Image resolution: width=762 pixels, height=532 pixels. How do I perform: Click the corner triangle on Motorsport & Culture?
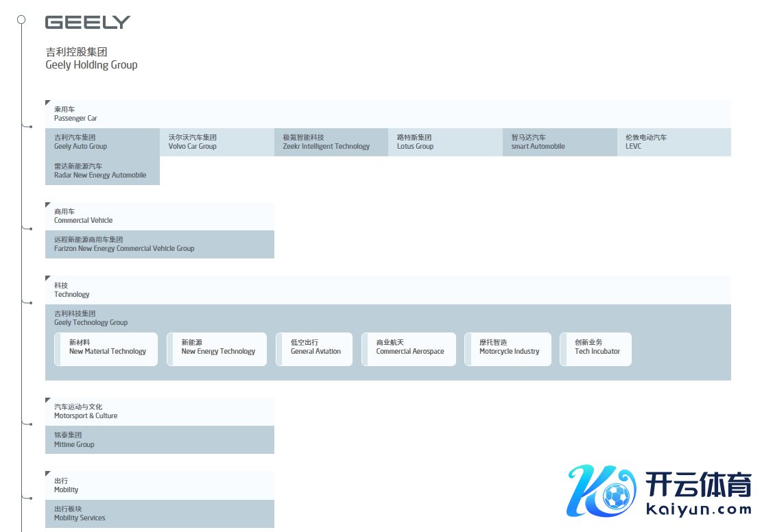point(47,400)
